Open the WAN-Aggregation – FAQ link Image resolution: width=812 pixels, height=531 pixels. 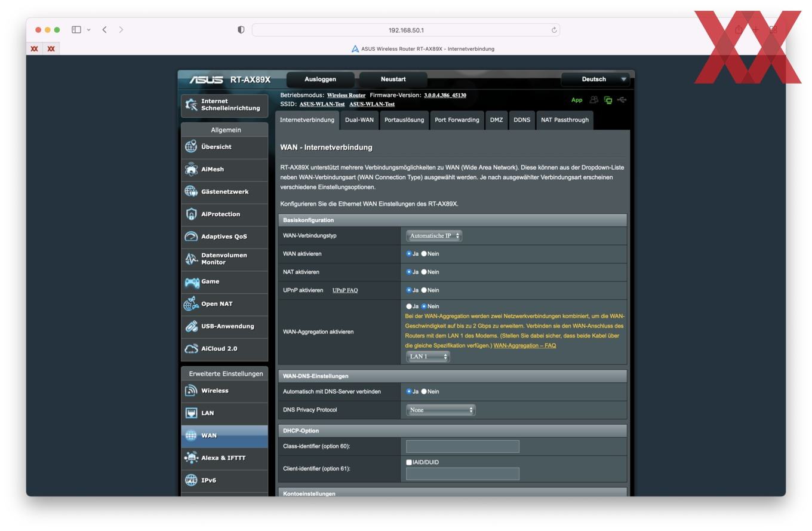525,346
